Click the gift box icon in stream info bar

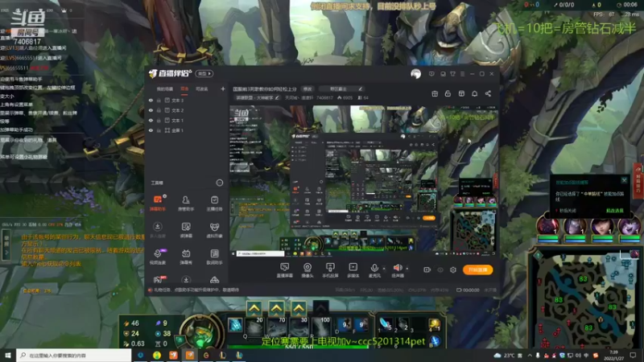coord(435,93)
